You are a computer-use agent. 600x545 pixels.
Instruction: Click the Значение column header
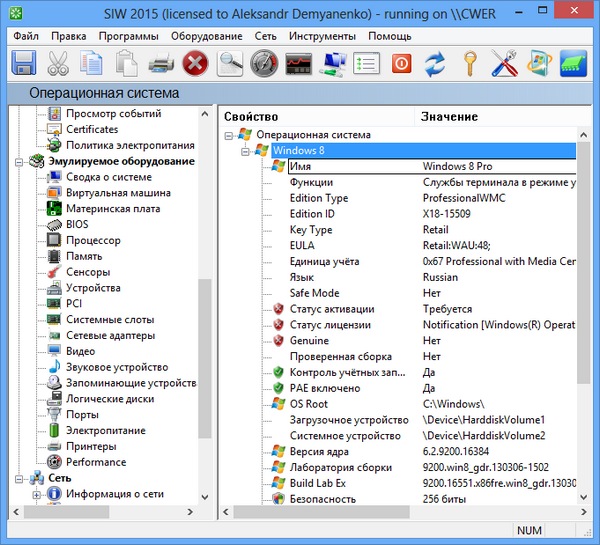click(449, 117)
